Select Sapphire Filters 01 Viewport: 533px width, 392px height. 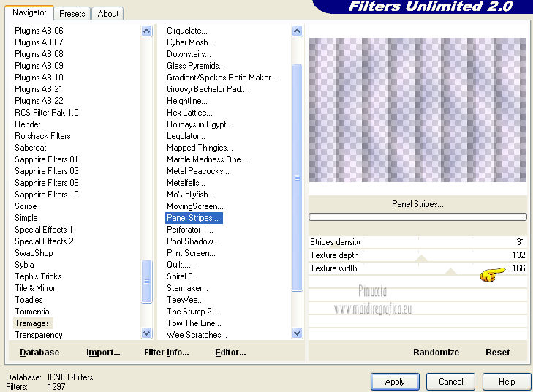[46, 159]
